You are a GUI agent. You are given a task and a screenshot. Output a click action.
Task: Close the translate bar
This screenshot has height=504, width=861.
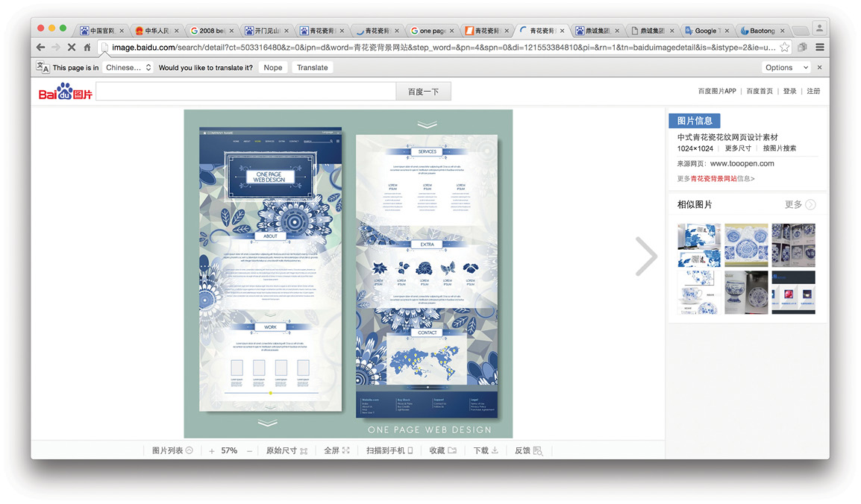point(819,67)
